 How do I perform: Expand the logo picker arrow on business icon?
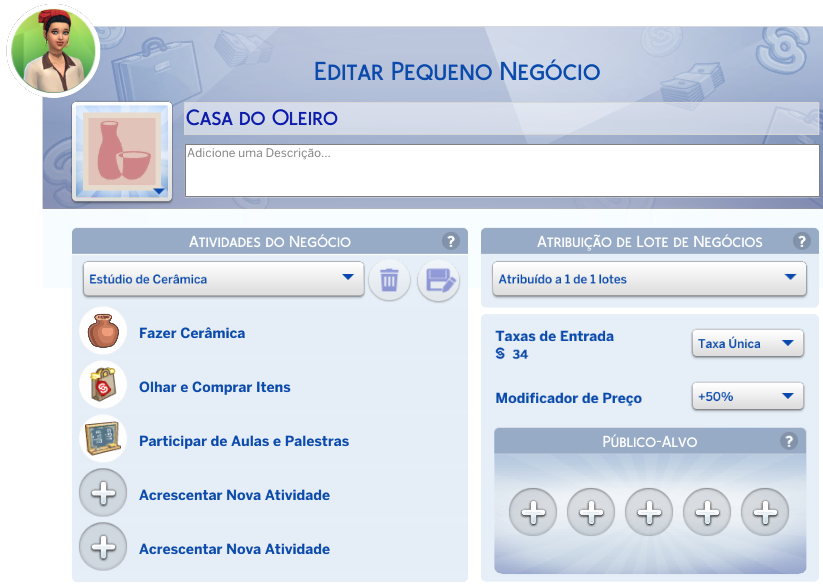pos(159,191)
